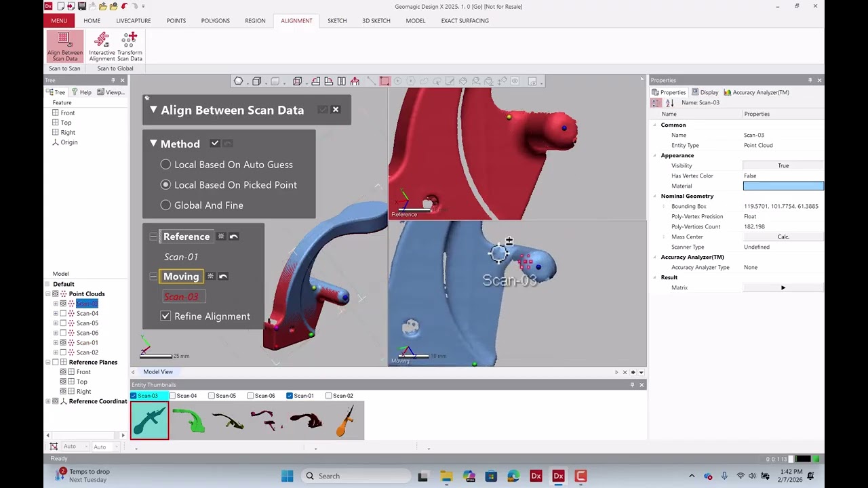This screenshot has height=488, width=868.
Task: Select the Scan-04 green thumbnail
Action: pos(189,420)
